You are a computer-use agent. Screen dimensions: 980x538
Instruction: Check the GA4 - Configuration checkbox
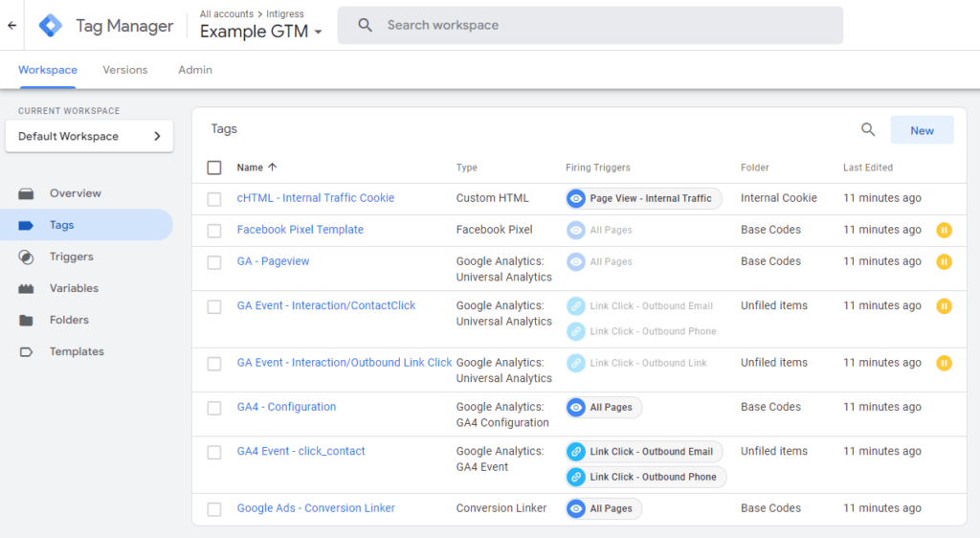click(x=214, y=408)
